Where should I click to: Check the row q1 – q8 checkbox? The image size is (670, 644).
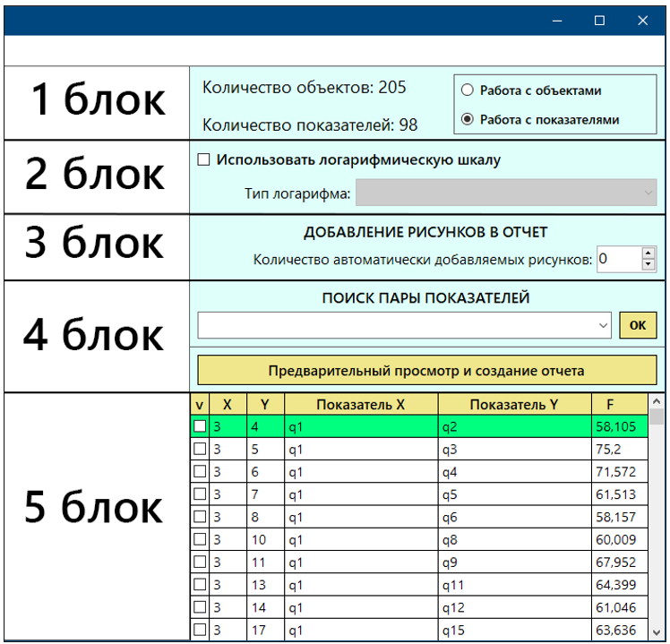[200, 540]
